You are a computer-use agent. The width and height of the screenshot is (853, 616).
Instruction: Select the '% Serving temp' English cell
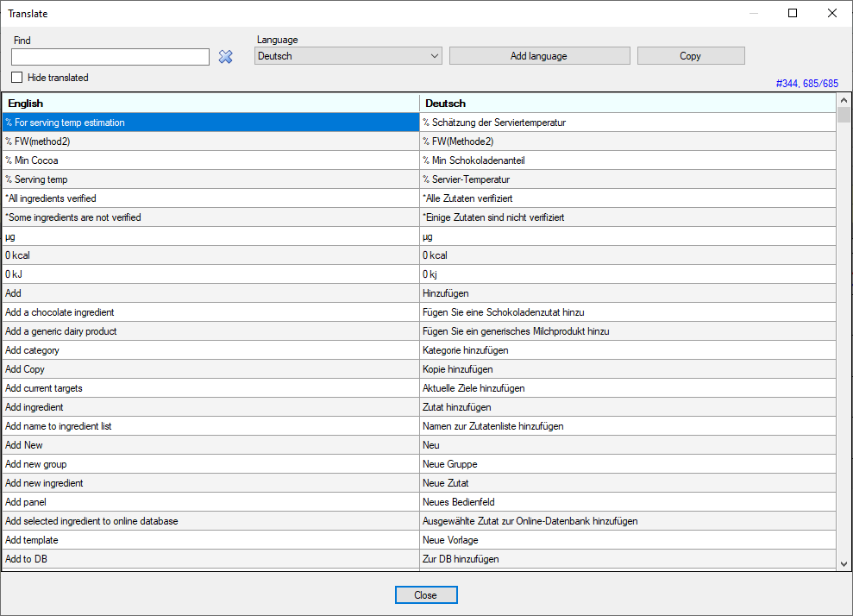click(x=211, y=179)
